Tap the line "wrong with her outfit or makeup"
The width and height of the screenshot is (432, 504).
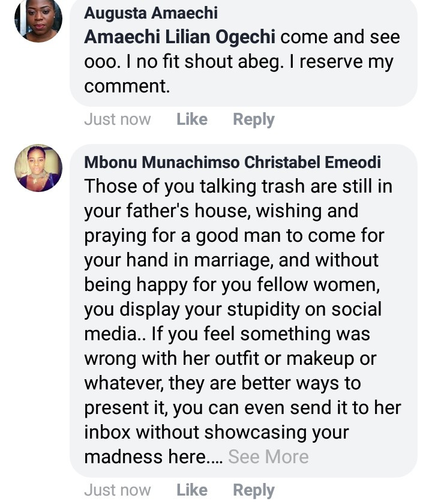pyautogui.click(x=230, y=359)
